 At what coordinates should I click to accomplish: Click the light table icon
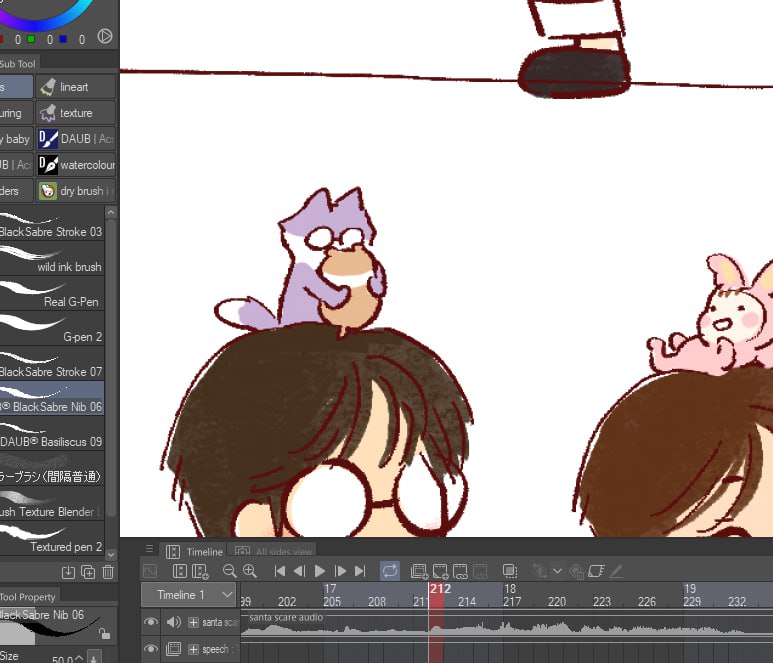596,571
